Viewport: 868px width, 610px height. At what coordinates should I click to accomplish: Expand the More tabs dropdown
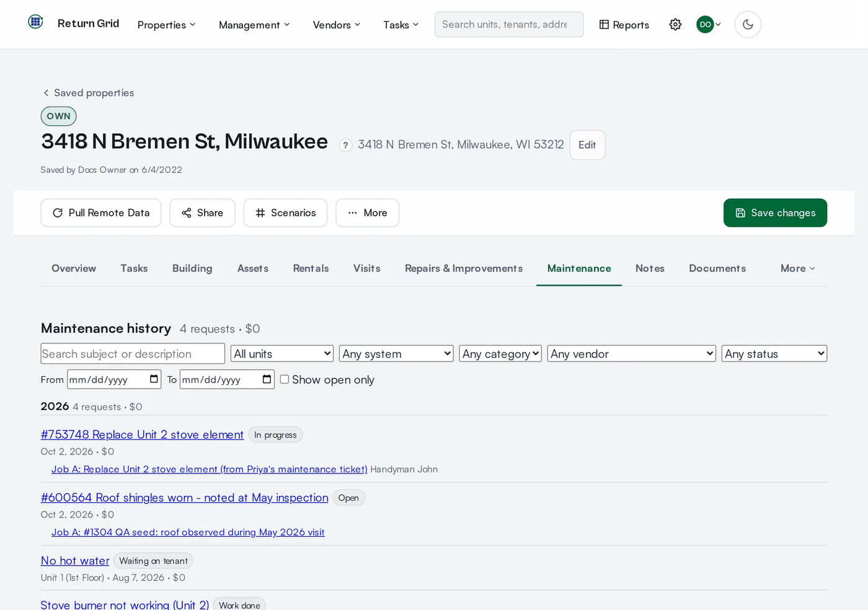(x=798, y=268)
